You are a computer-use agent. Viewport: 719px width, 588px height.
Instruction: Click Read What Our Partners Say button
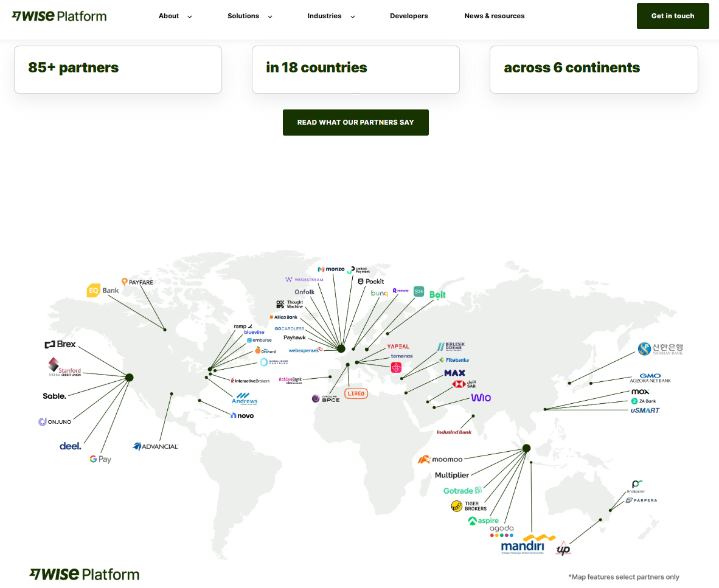point(355,122)
